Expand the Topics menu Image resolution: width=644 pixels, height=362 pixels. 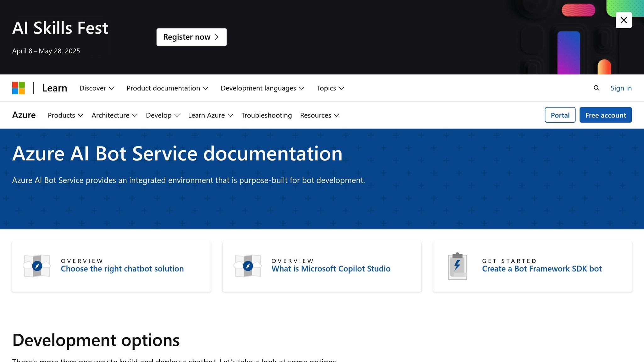[x=330, y=88]
